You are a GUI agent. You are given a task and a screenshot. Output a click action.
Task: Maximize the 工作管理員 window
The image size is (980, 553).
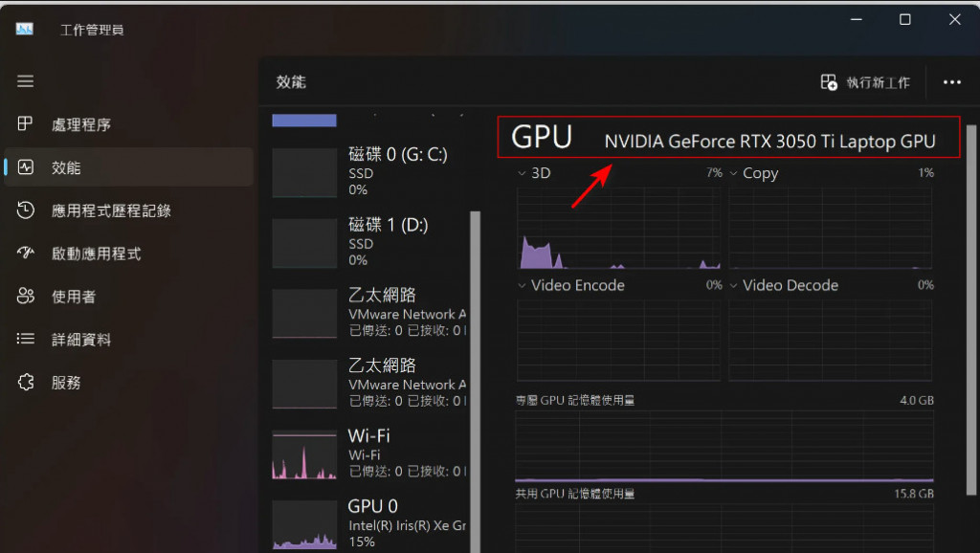pyautogui.click(x=905, y=19)
